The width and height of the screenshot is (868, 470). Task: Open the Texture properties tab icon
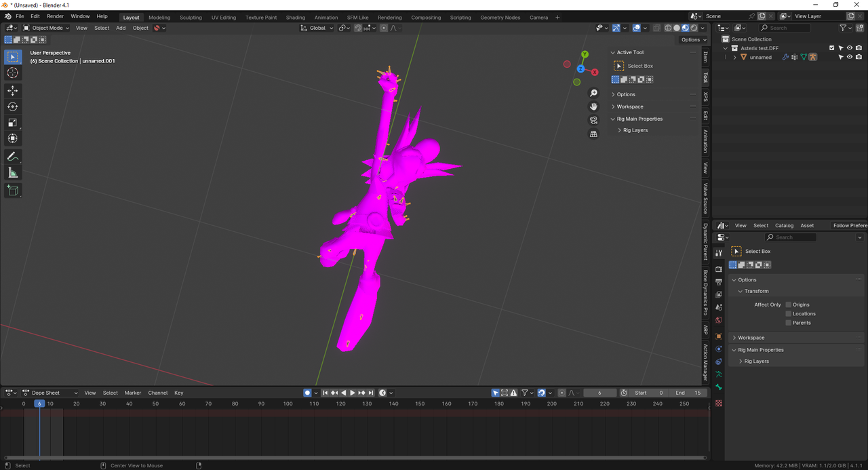[x=719, y=403]
